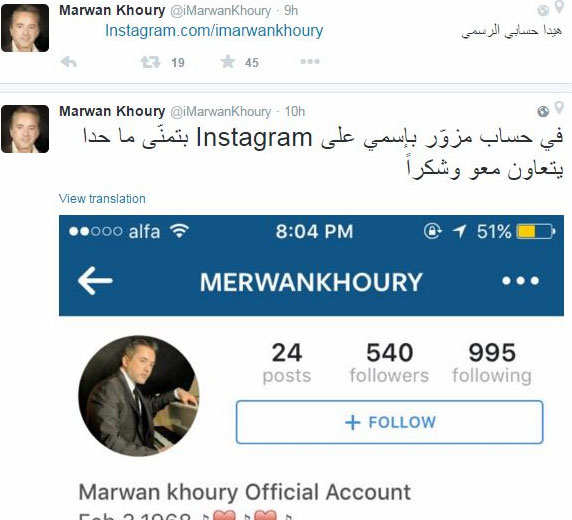This screenshot has width=572, height=520.
Task: Click the location pin on the 9h tweet
Action: (x=559, y=7)
